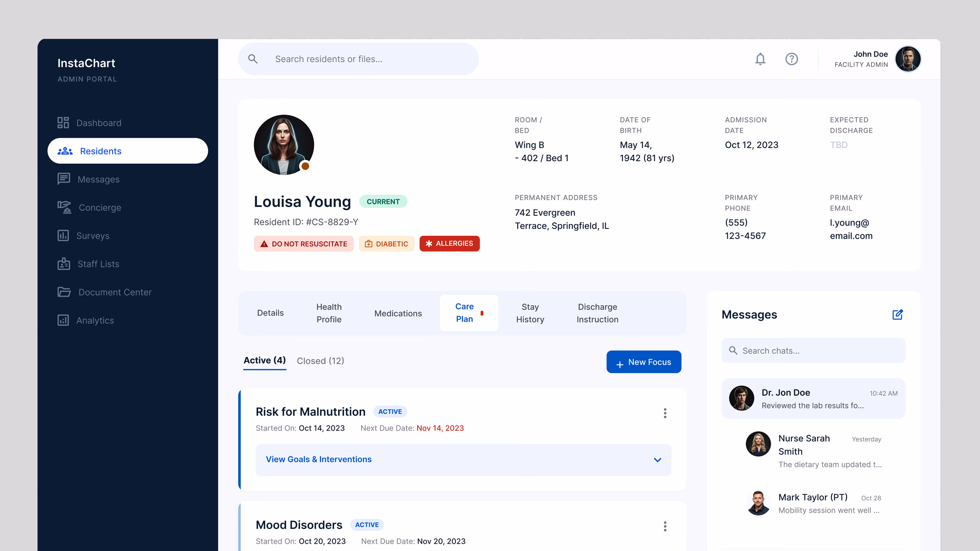The width and height of the screenshot is (980, 551).
Task: Open Staff Lists from sidebar
Action: [98, 264]
